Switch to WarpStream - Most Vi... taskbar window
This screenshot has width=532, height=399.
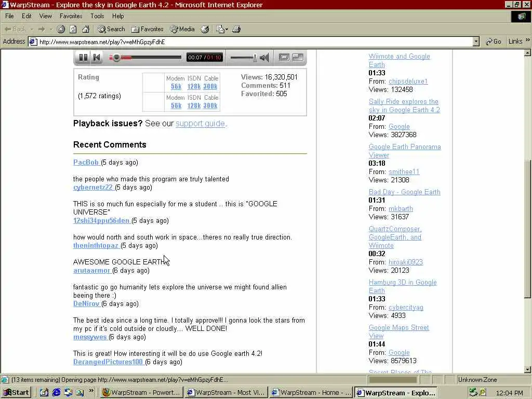(226, 393)
